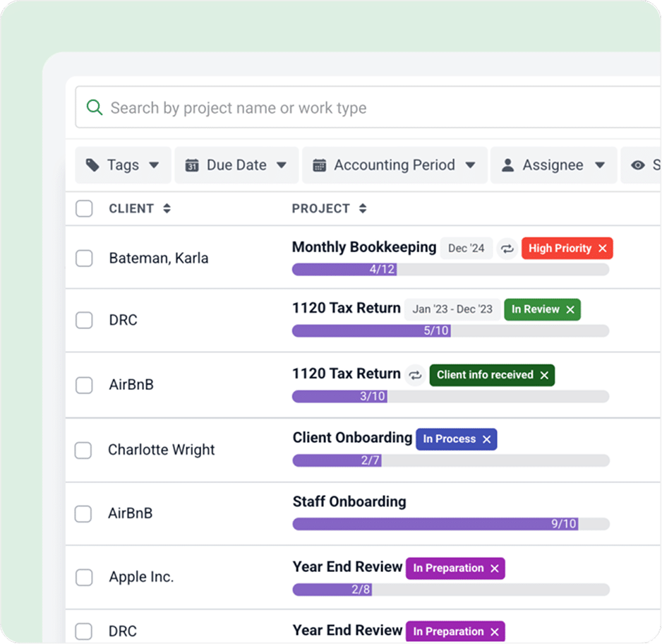Open the Client Onboarding project

[352, 438]
